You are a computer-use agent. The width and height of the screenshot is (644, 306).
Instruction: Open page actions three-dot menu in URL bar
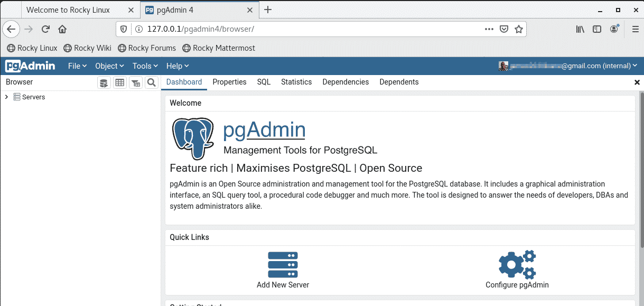coord(489,29)
